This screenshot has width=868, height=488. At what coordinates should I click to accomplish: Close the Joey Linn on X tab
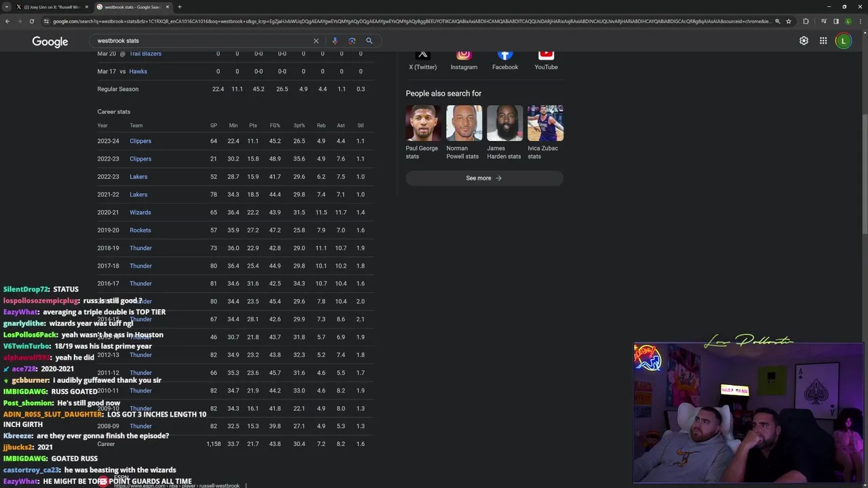(86, 7)
